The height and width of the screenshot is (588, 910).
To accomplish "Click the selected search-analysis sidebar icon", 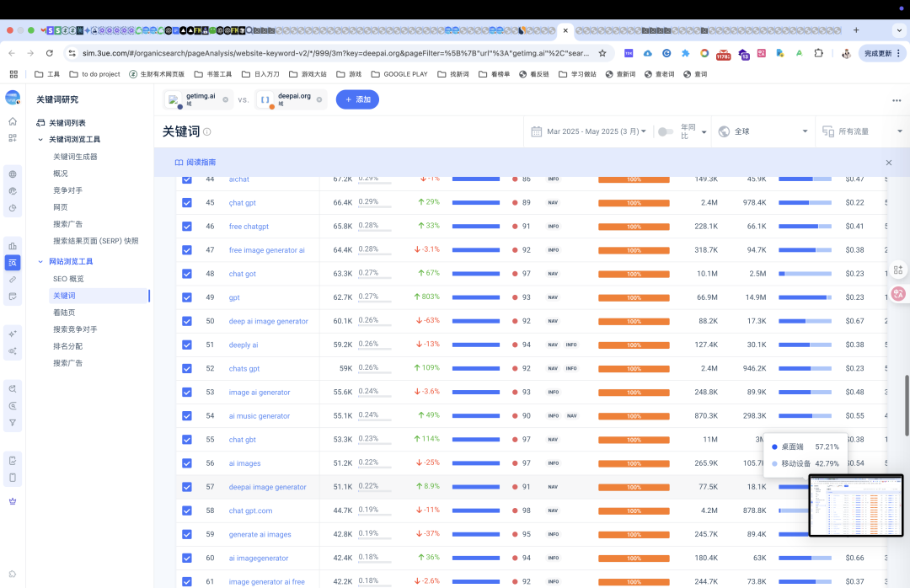I will point(13,263).
